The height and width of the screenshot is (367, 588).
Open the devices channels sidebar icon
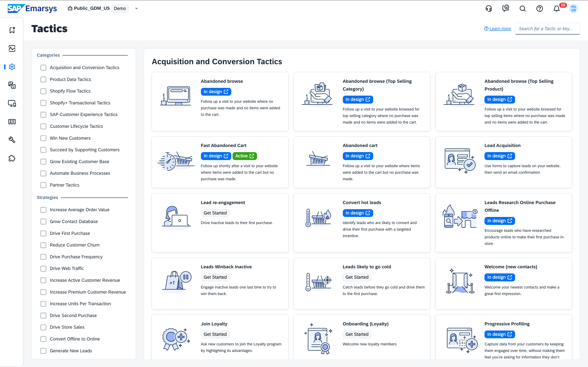(12, 103)
